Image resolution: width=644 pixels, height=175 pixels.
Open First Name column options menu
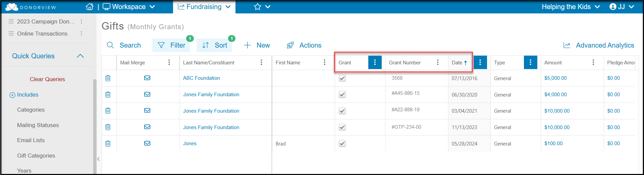click(x=324, y=62)
